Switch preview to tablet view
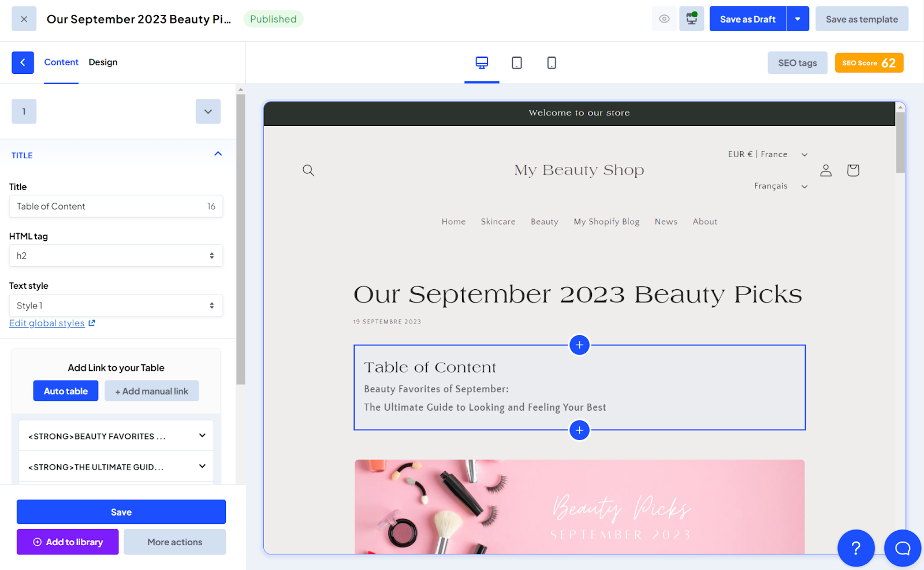 coord(516,62)
